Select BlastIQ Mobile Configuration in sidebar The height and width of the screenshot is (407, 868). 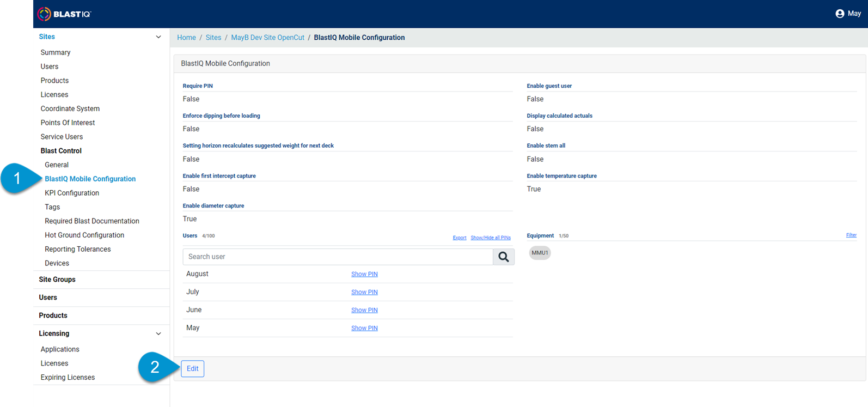(90, 179)
